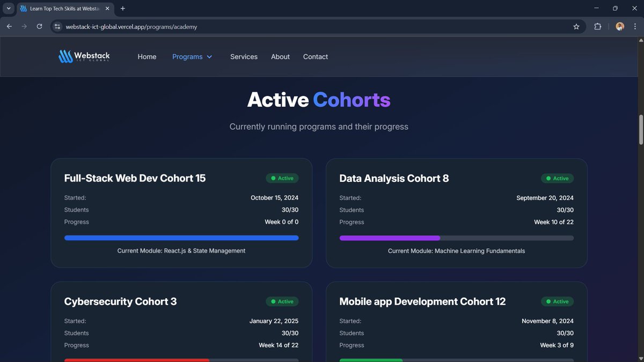The height and width of the screenshot is (362, 644).
Task: Click the Webstack logo in the header
Action: coord(84,56)
